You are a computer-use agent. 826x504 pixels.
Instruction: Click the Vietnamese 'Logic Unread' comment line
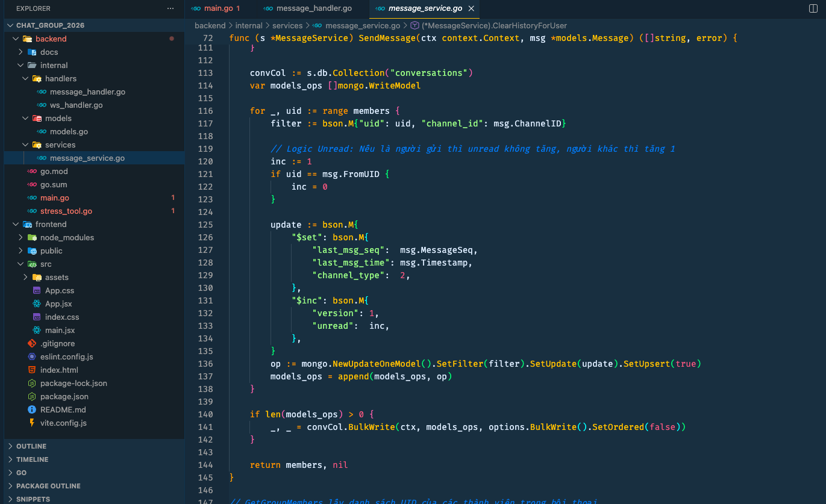coord(473,149)
